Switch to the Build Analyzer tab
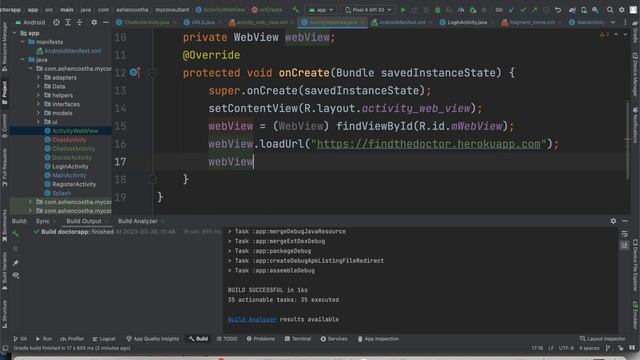This screenshot has height=360, width=640. tap(138, 221)
